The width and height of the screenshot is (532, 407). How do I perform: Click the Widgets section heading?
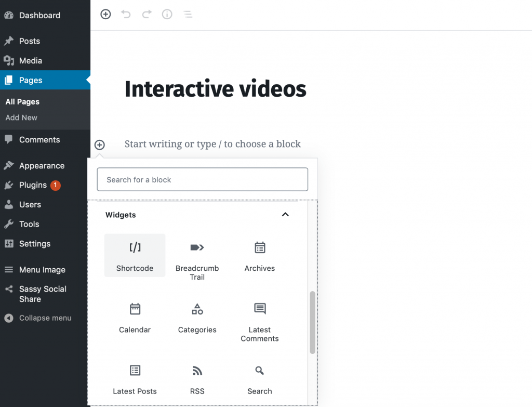click(x=121, y=215)
